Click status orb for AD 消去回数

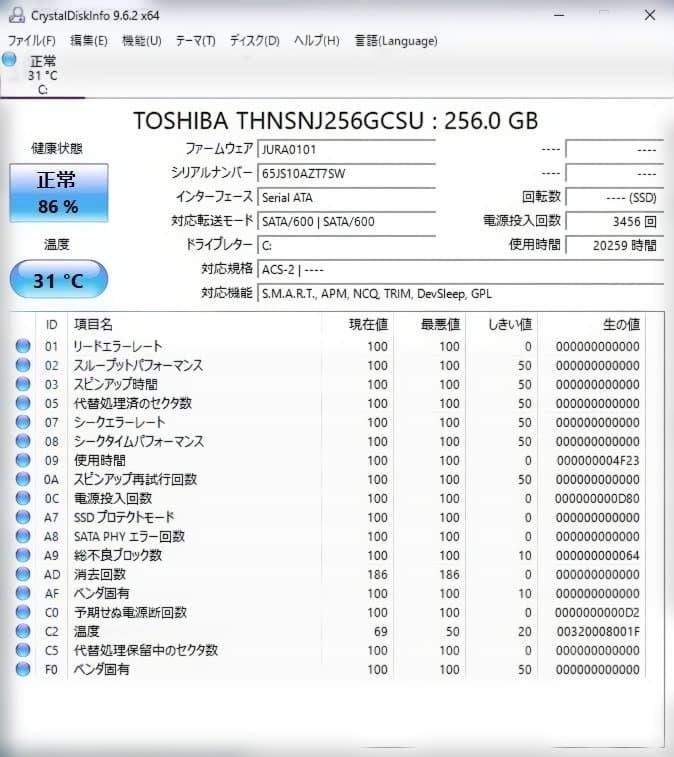pos(23,574)
